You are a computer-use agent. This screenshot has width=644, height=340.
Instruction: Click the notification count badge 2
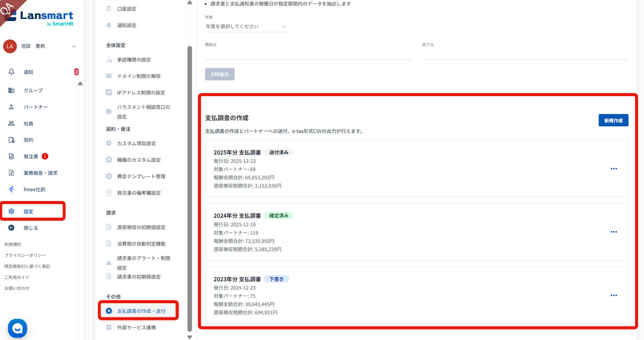click(x=76, y=72)
